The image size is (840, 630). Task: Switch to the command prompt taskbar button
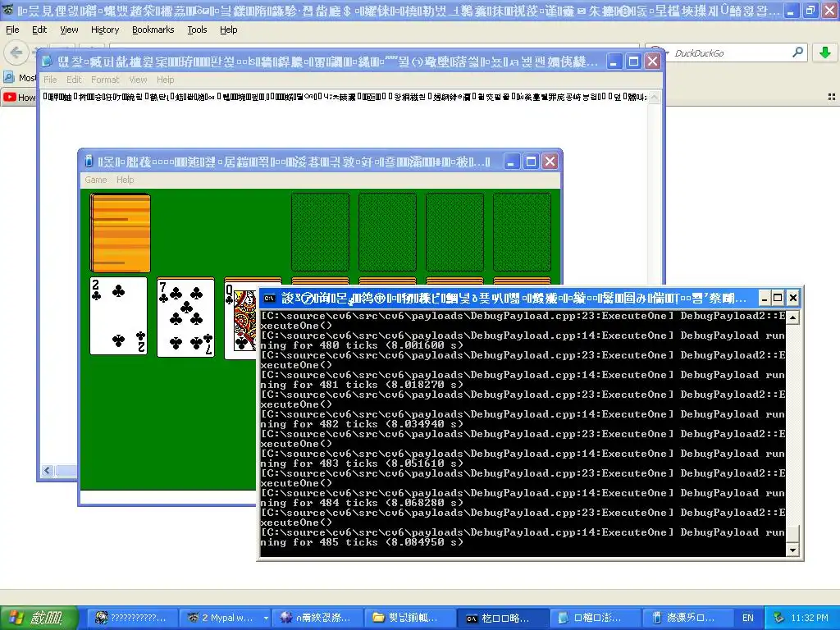(x=503, y=618)
